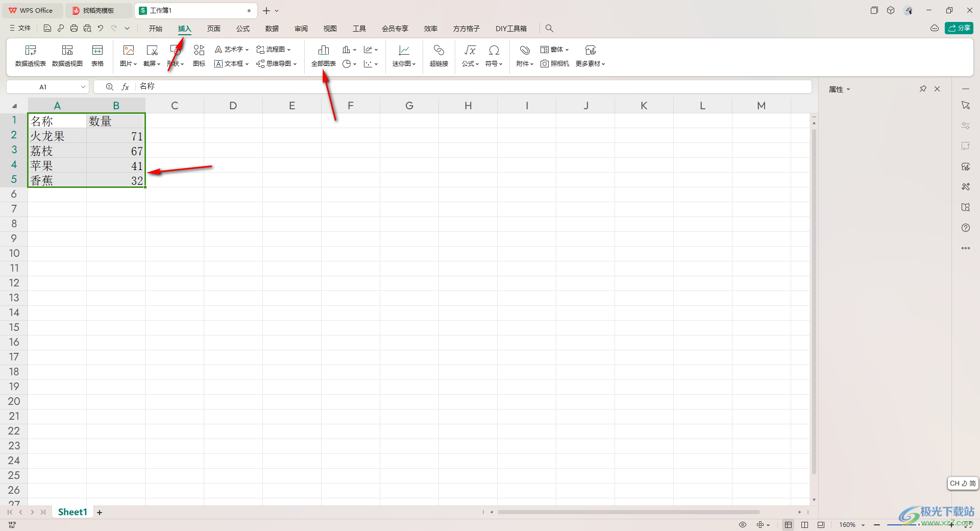
Task: Click the fx insert function icon
Action: point(125,87)
